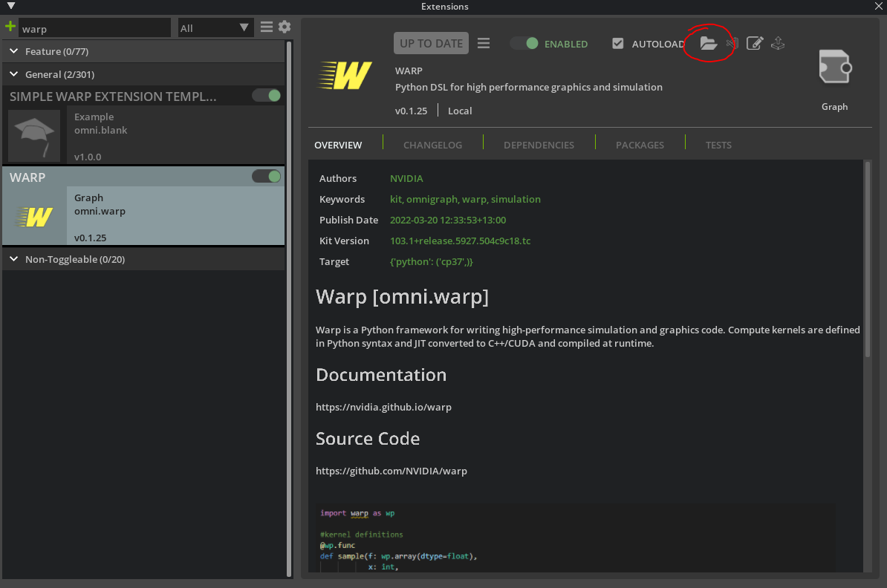Click the green plus to create new extension
The width and height of the screenshot is (887, 588).
[10, 26]
